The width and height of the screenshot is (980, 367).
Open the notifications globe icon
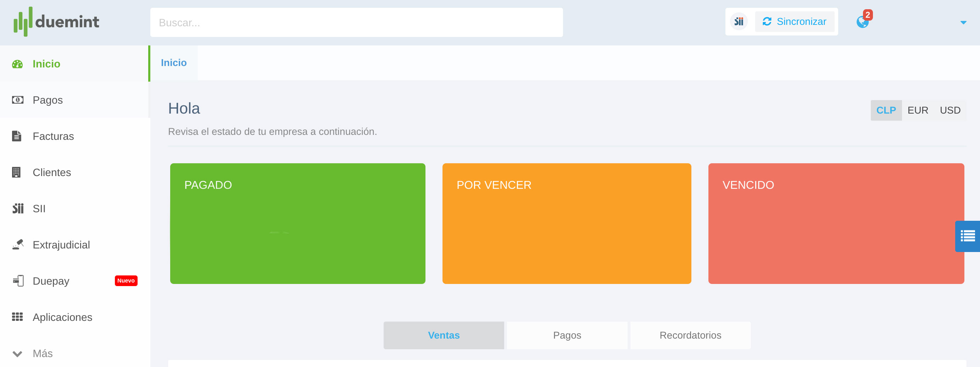(862, 22)
